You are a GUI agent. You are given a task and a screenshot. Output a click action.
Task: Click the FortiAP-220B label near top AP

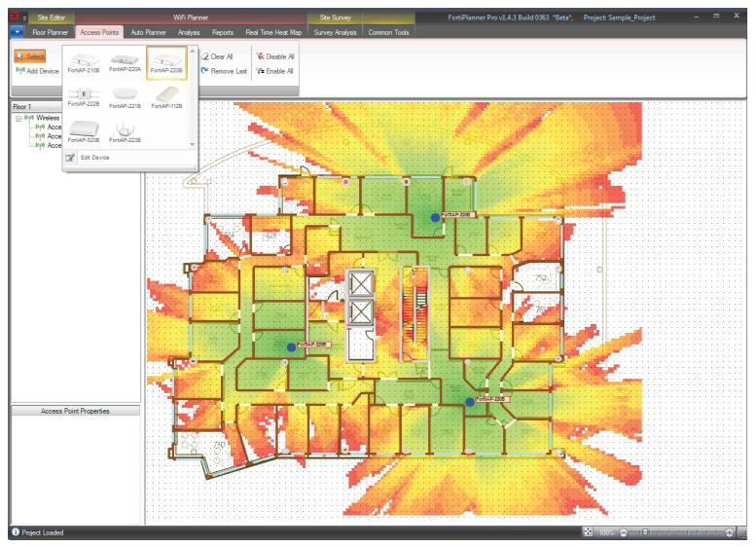458,214
